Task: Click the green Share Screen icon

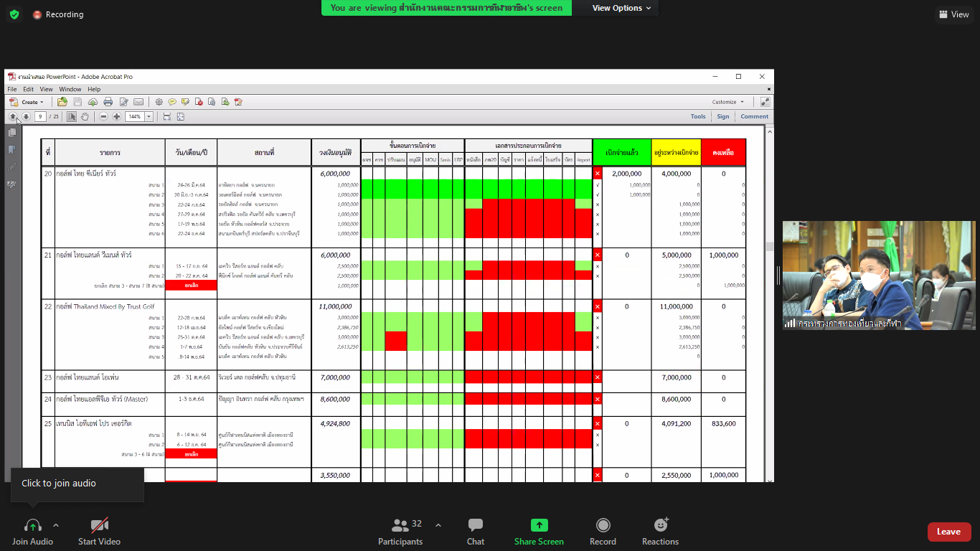Action: [x=539, y=526]
